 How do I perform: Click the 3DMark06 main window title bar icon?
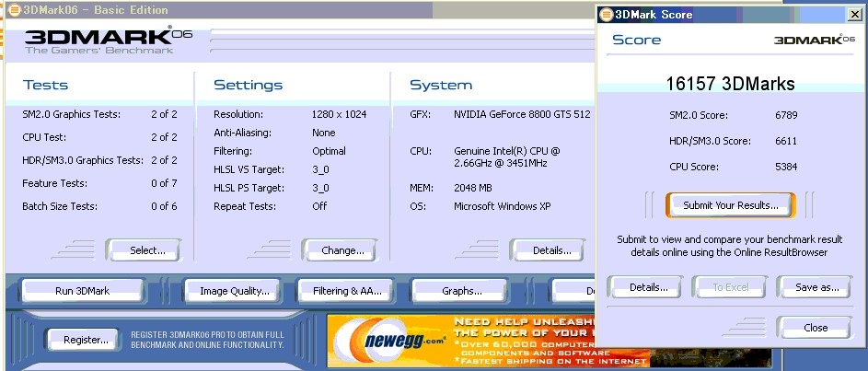tap(13, 10)
